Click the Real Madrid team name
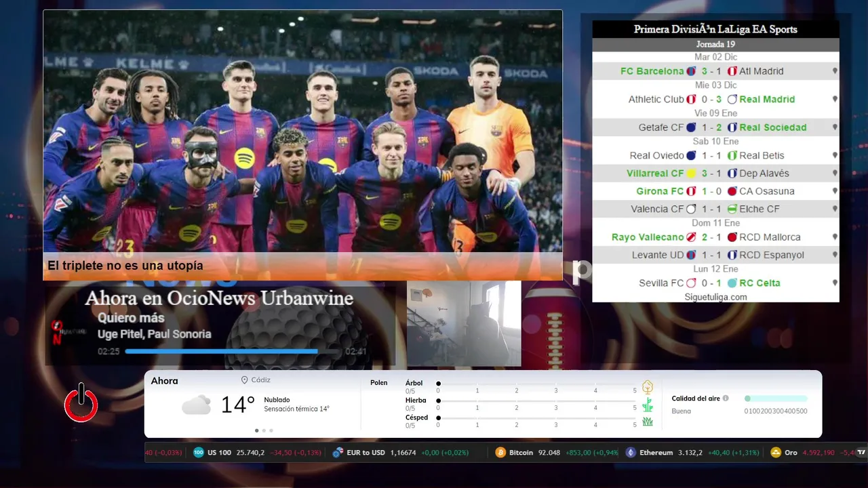The width and height of the screenshot is (868, 488). (767, 99)
